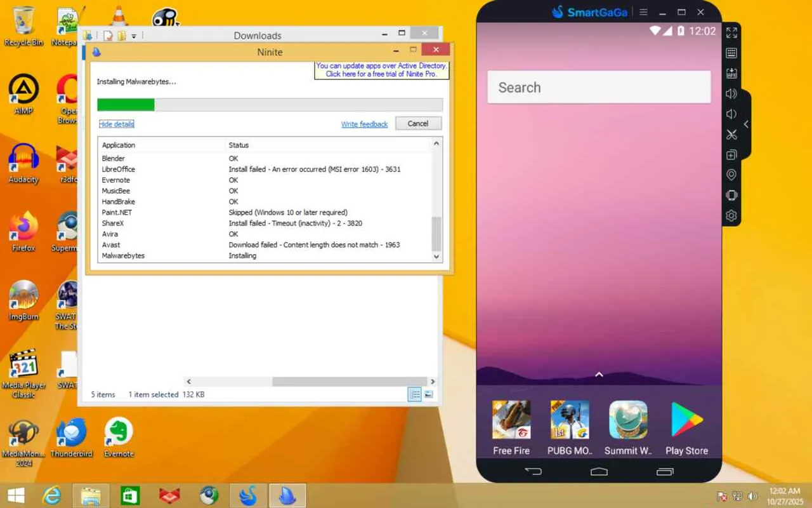This screenshot has height=508, width=812.
Task: Open Internet Explorer from the taskbar
Action: pos(53,495)
